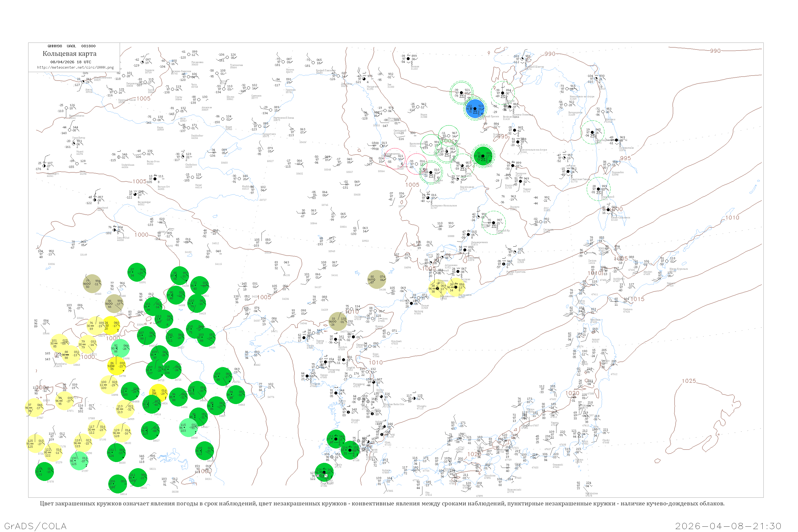Click pink circle around Благовещенск station

point(394,159)
